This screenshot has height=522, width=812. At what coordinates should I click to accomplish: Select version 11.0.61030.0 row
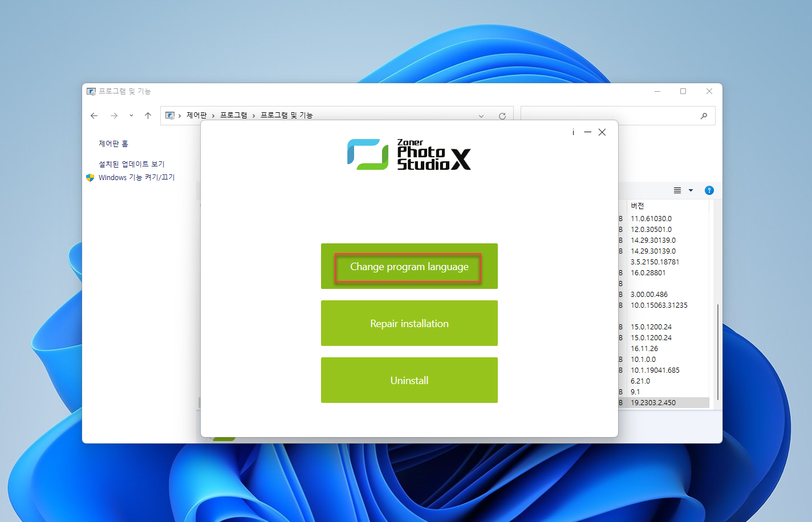pyautogui.click(x=651, y=219)
